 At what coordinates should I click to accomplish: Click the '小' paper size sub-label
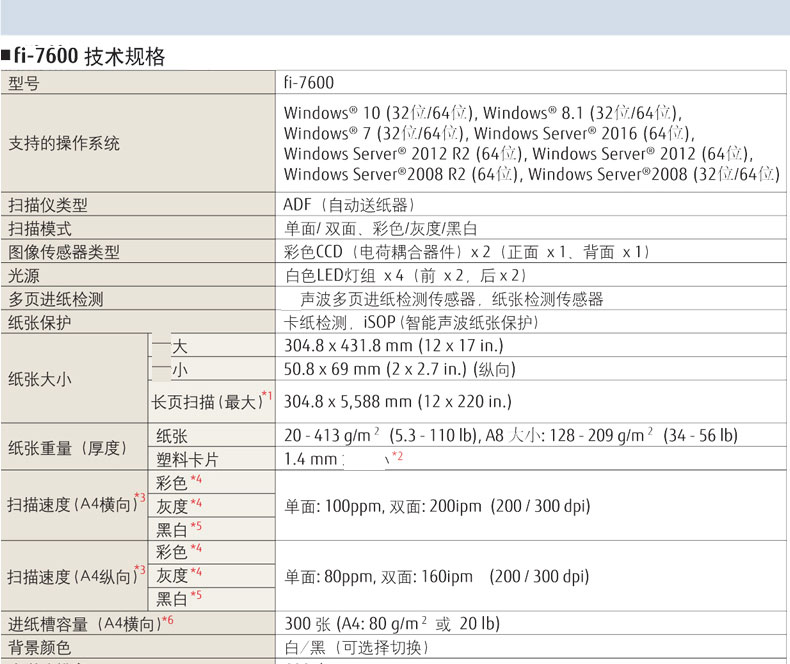click(180, 370)
